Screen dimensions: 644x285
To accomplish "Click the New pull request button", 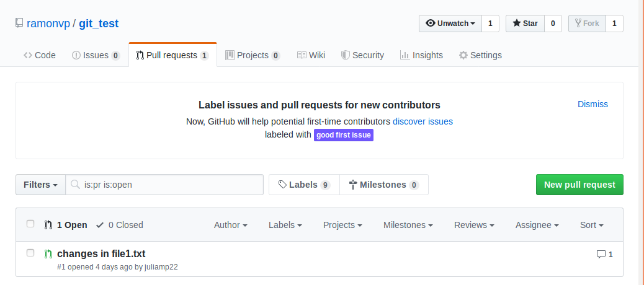I will click(579, 185).
